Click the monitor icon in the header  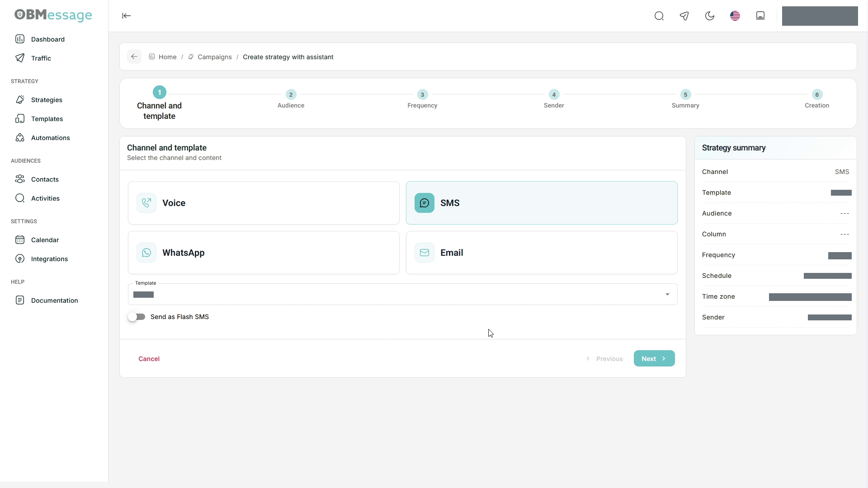tap(760, 16)
